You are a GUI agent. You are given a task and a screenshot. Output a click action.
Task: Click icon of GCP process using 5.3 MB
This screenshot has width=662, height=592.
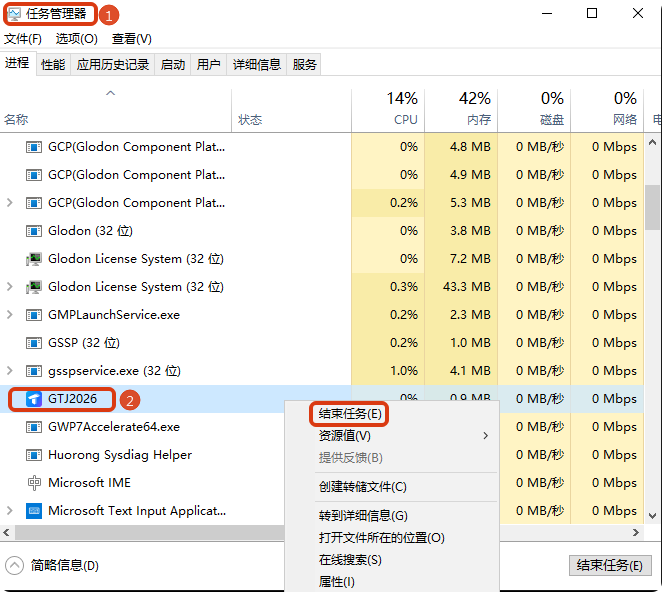pyautogui.click(x=34, y=203)
